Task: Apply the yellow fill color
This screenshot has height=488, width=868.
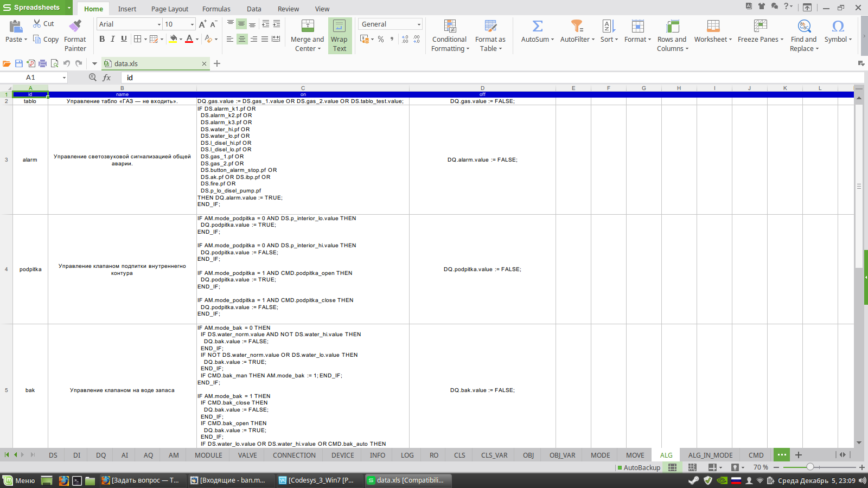Action: click(x=173, y=39)
